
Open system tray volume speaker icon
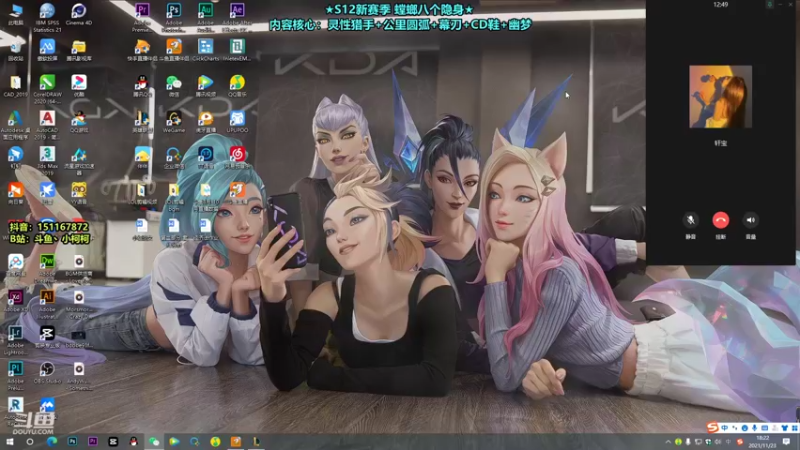[718, 442]
